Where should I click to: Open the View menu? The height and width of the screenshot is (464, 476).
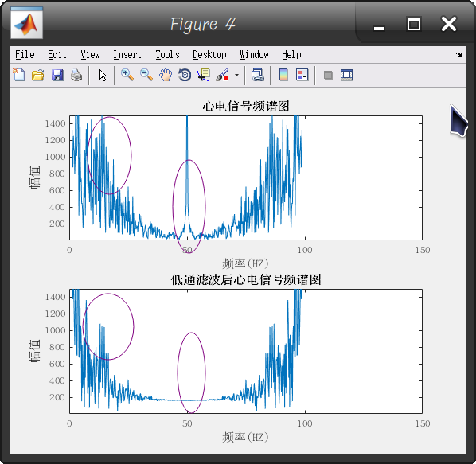90,55
